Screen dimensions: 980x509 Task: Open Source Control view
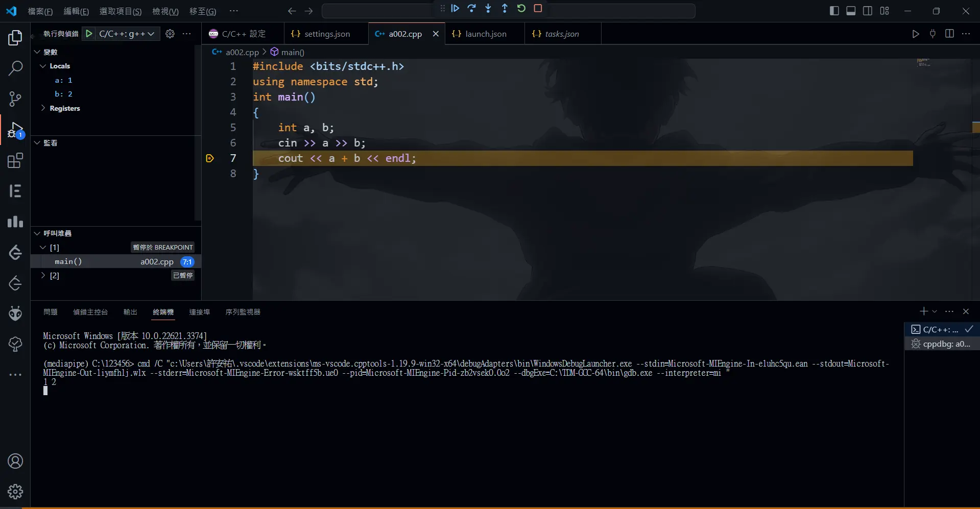(x=15, y=99)
